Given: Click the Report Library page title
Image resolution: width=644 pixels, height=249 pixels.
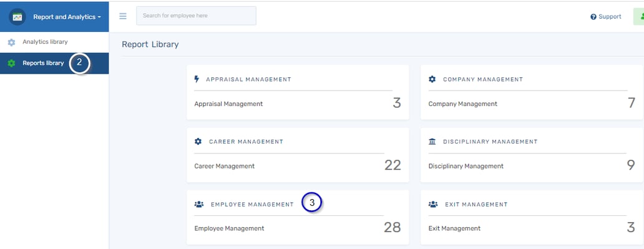Looking at the screenshot, I should tap(150, 44).
